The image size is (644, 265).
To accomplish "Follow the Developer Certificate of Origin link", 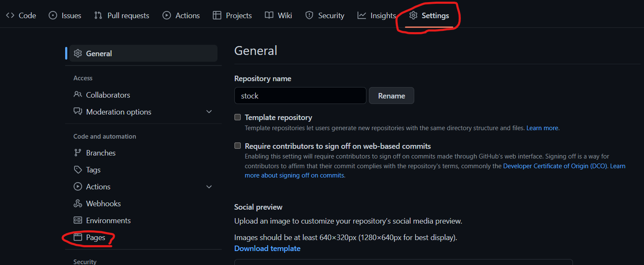I will click(555, 166).
